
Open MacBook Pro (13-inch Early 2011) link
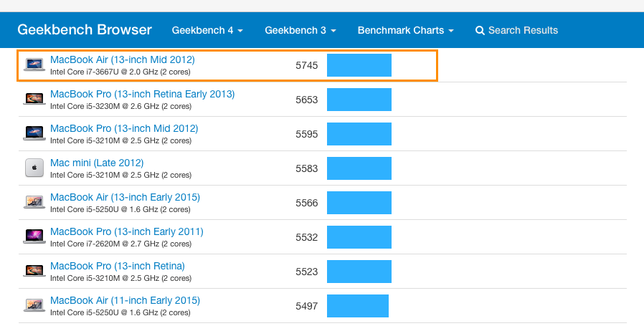coord(126,231)
